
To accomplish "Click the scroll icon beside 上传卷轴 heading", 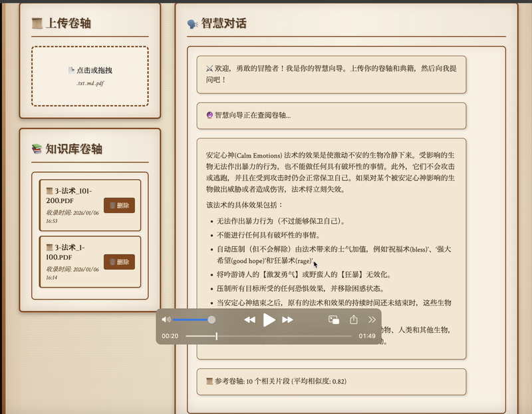I will (37, 24).
